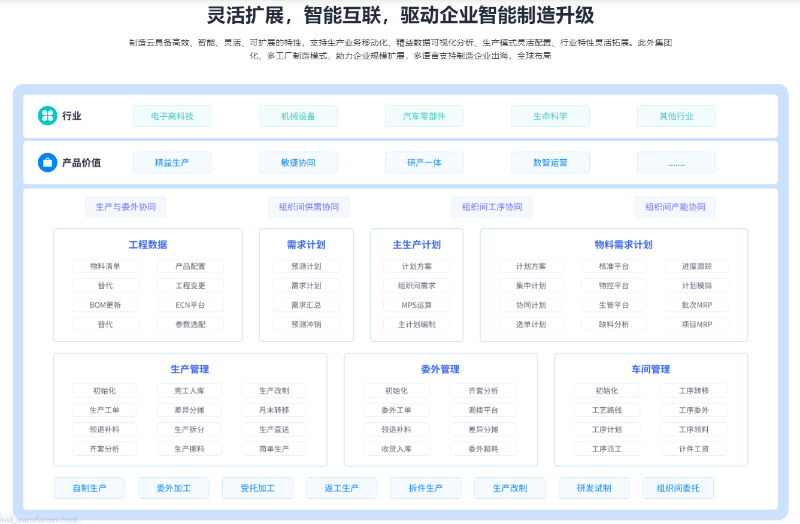Screen dimensions: 800x524
Task: Click 项目MRP item
Action: (x=697, y=325)
